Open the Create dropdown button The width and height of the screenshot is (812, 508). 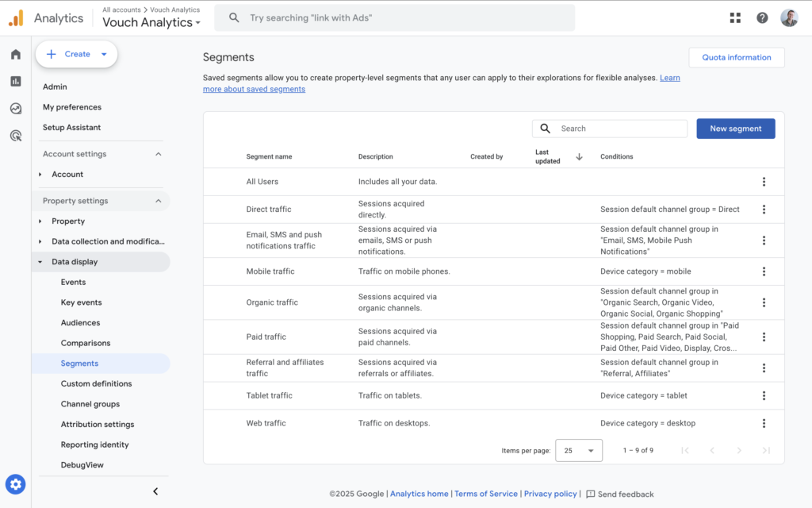point(77,55)
